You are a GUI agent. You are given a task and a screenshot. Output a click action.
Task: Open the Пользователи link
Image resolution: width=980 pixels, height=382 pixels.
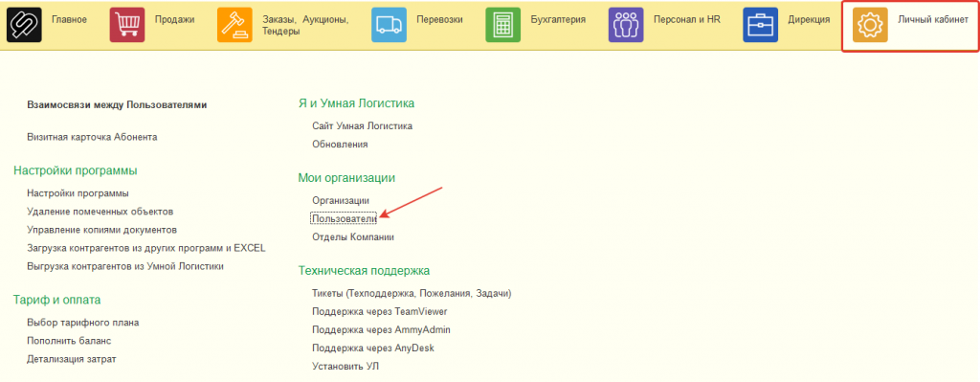[344, 218]
